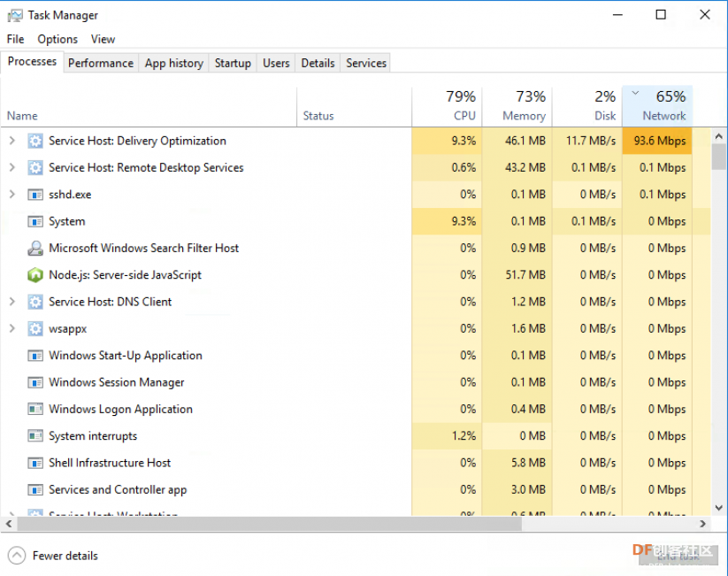
Task: Expand Service Host: DNS Client
Action: click(x=12, y=302)
